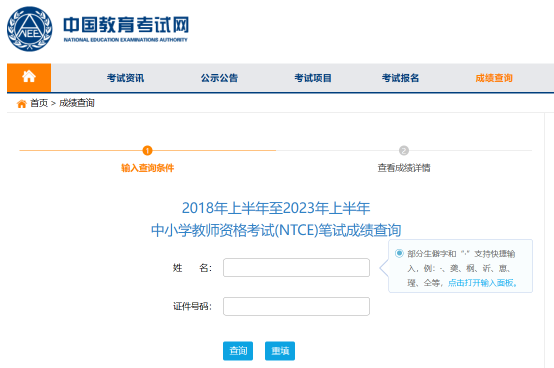The height and width of the screenshot is (368, 554).
Task: Open 考试报名 menu
Action: [400, 78]
